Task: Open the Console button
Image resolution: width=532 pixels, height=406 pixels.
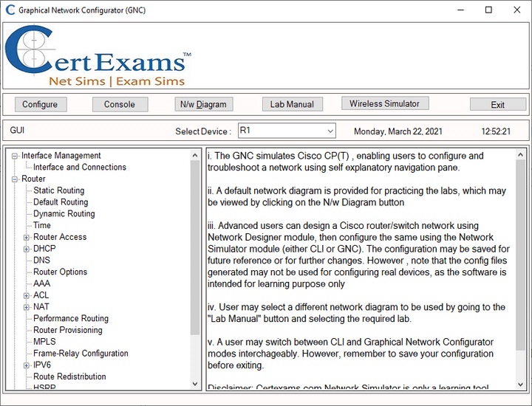Action: (x=120, y=104)
